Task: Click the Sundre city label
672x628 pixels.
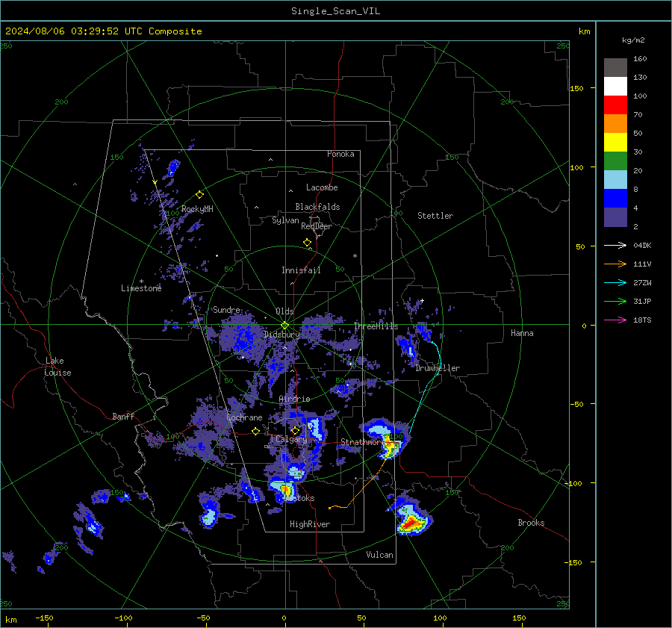Action: (x=226, y=310)
